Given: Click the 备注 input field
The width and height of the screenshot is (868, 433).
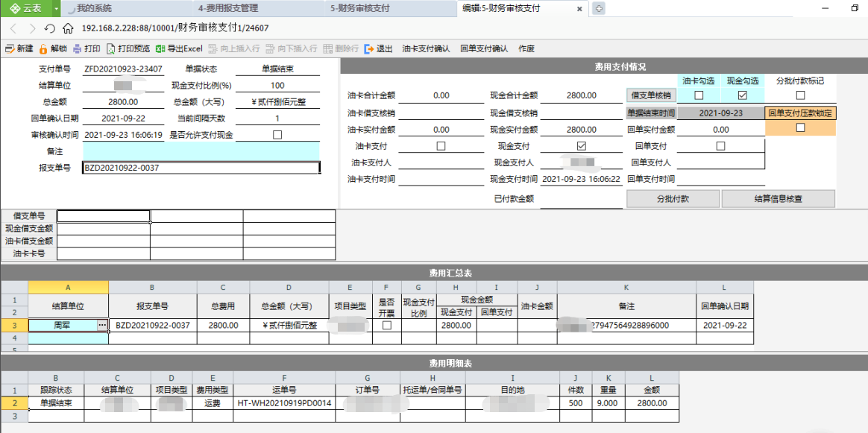Looking at the screenshot, I should [x=201, y=151].
